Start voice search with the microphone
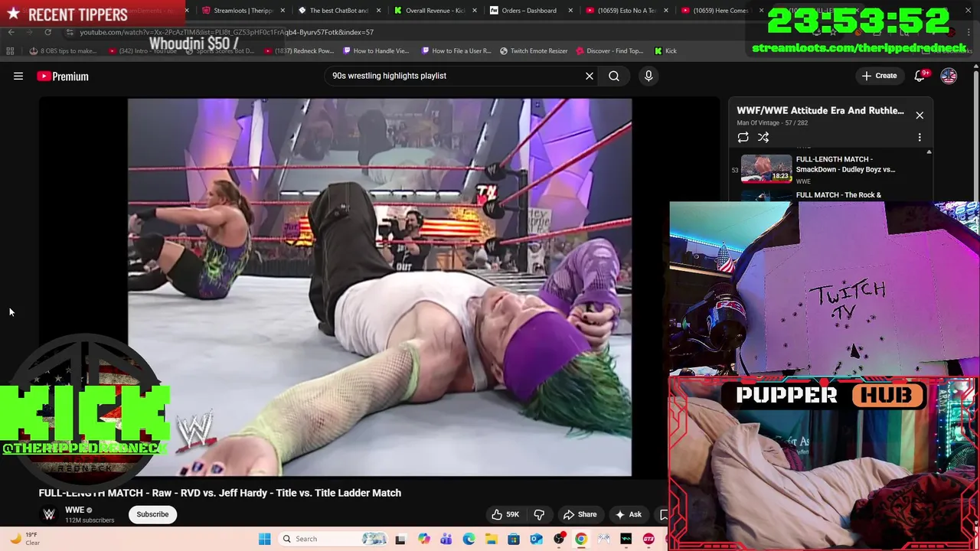The height and width of the screenshot is (551, 980). (x=648, y=76)
